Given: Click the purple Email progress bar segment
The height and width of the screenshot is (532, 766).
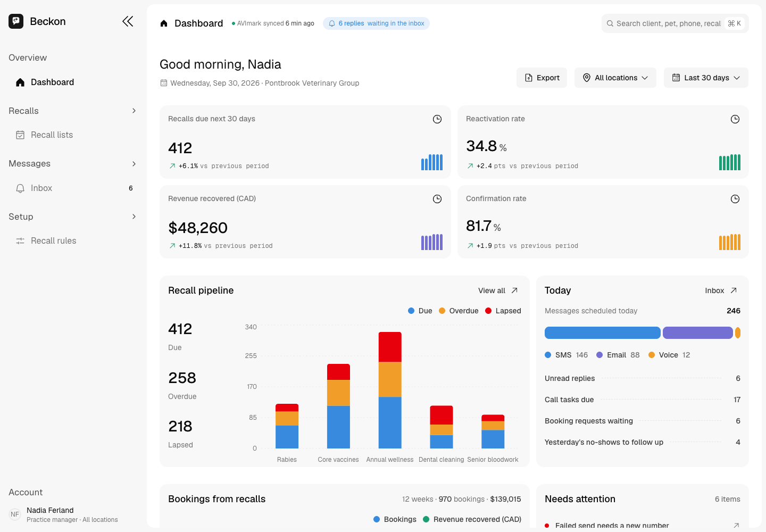Looking at the screenshot, I should coord(698,333).
